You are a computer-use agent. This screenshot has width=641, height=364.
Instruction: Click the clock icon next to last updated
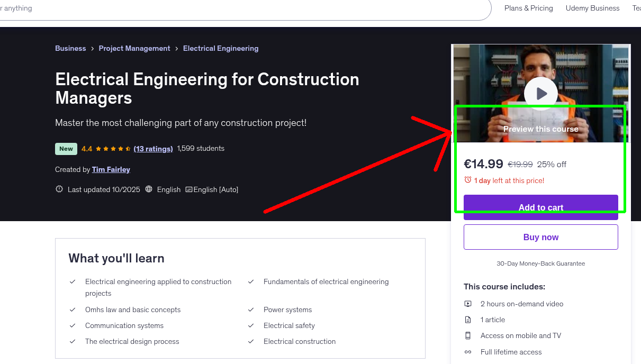click(x=59, y=189)
